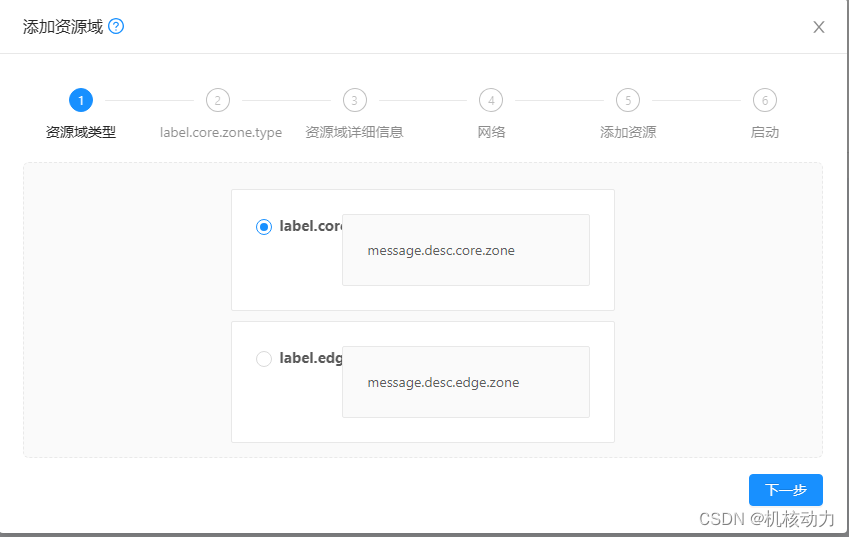Viewport: 849px width, 537px height.
Task: Click step 3 circle in wizard
Action: coord(355,100)
